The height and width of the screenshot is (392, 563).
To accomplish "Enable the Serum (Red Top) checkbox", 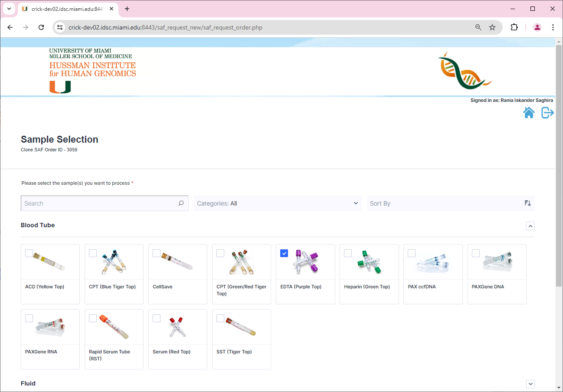I will point(156,318).
